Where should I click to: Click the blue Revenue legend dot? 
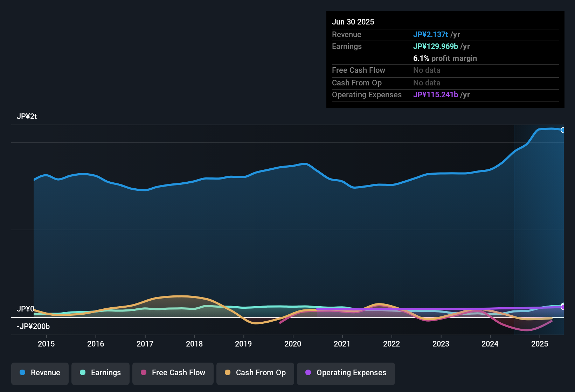pyautogui.click(x=22, y=373)
